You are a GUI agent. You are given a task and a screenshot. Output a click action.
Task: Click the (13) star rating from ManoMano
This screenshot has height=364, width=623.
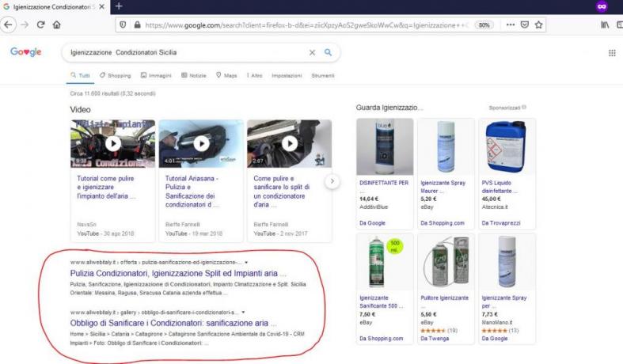[x=500, y=331]
